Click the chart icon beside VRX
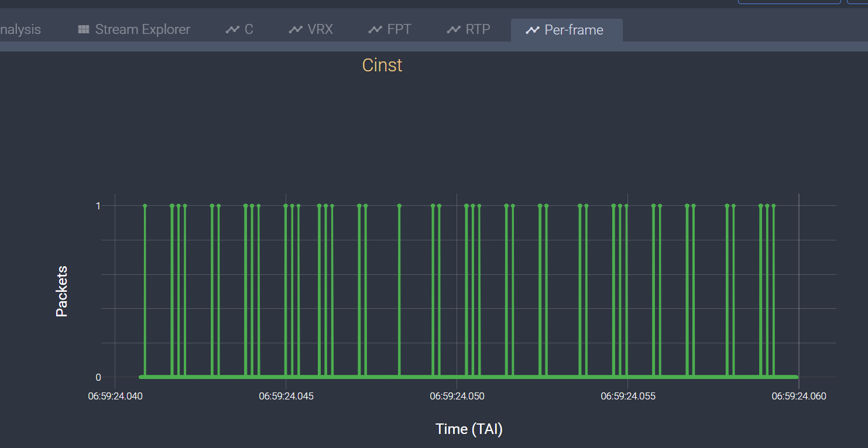This screenshot has height=448, width=868. click(x=296, y=29)
